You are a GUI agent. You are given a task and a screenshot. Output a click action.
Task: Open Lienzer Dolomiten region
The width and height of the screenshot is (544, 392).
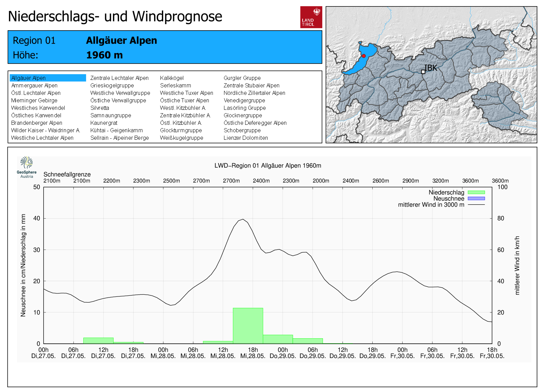[245, 138]
